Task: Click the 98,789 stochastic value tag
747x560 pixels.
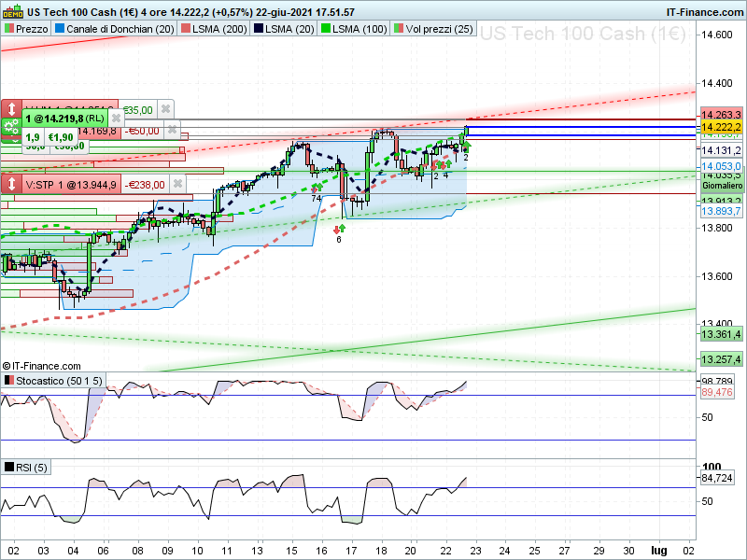Action: [717, 381]
